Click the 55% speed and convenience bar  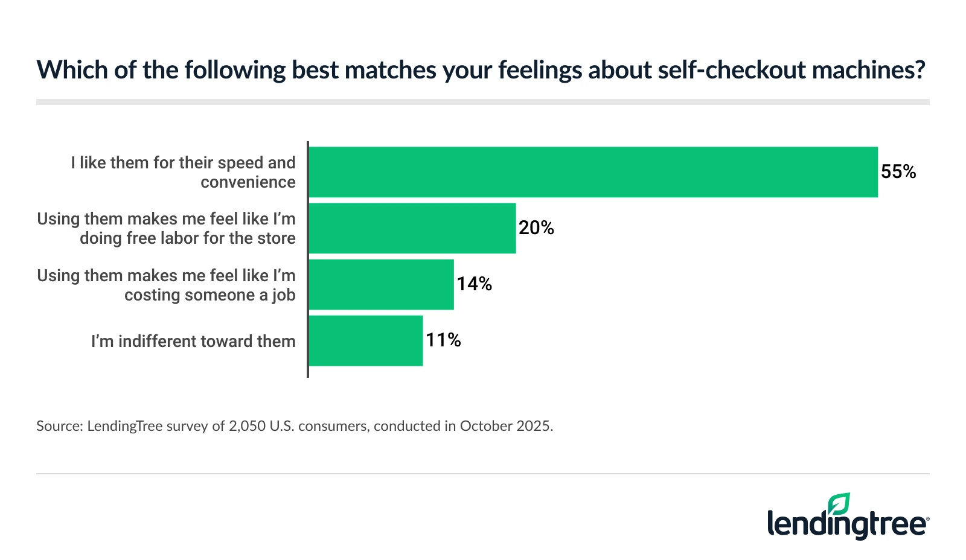click(593, 172)
